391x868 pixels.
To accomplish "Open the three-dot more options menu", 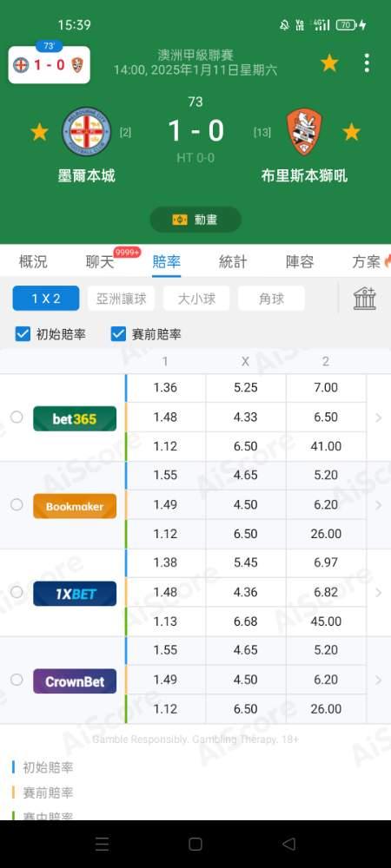I will click(367, 63).
